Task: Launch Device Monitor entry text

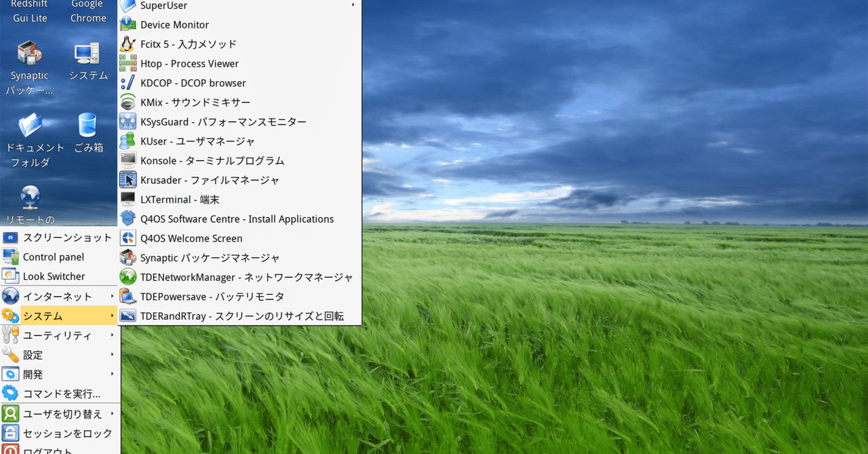Action: point(175,24)
